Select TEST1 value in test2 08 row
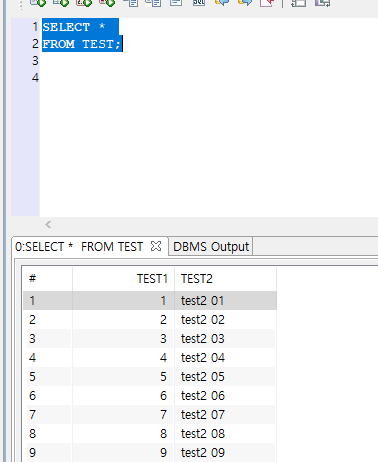Image resolution: width=378 pixels, height=462 pixels. point(123,434)
